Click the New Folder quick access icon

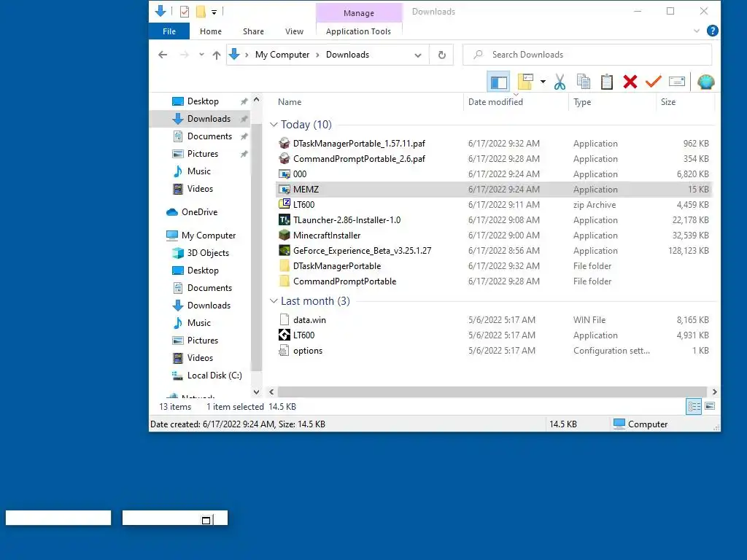(201, 12)
